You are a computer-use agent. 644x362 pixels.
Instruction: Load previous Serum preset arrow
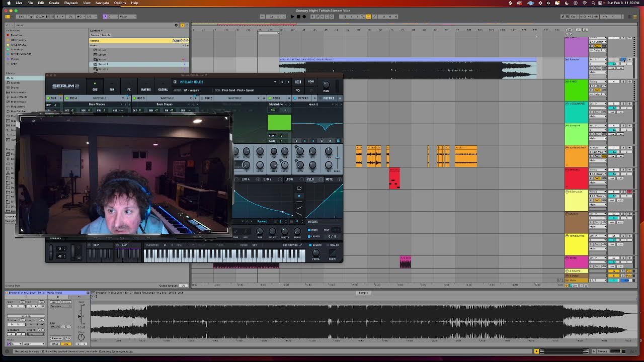[x=282, y=82]
